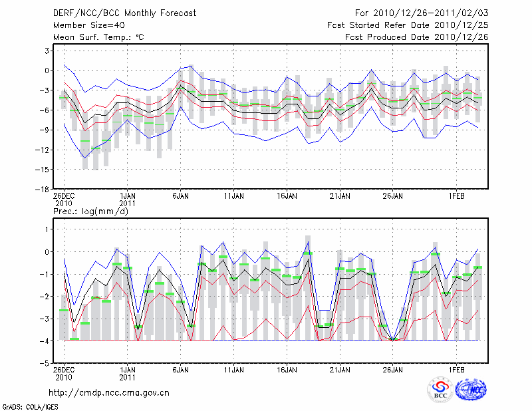Open the cmdp.ncc.cma.gov.cn URL link
The height and width of the screenshot is (411, 532).
[109, 393]
